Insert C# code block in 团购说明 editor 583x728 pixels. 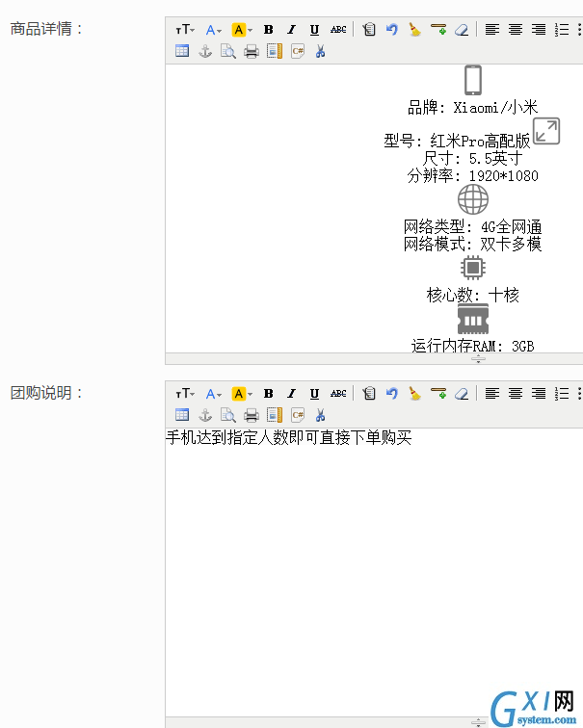pyautogui.click(x=298, y=415)
